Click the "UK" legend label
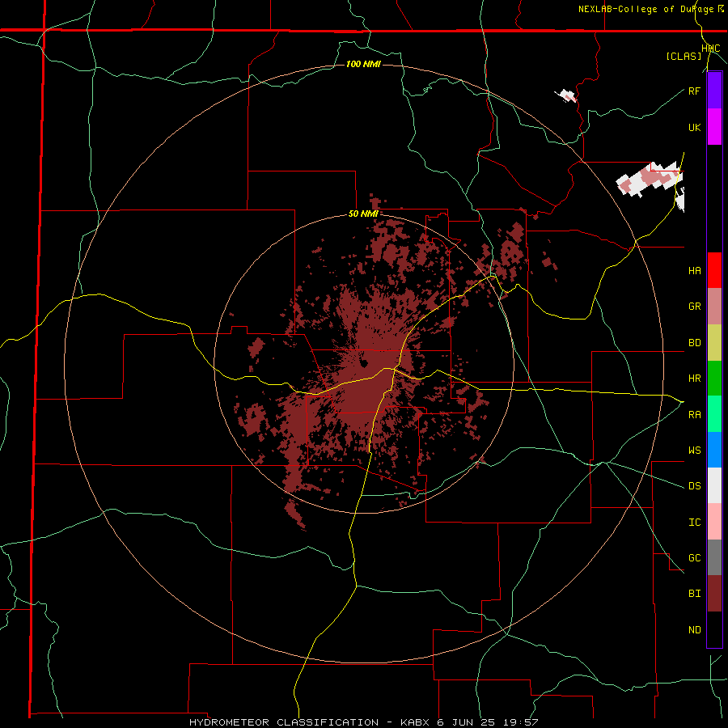Screen dimensions: 728x728 694,127
